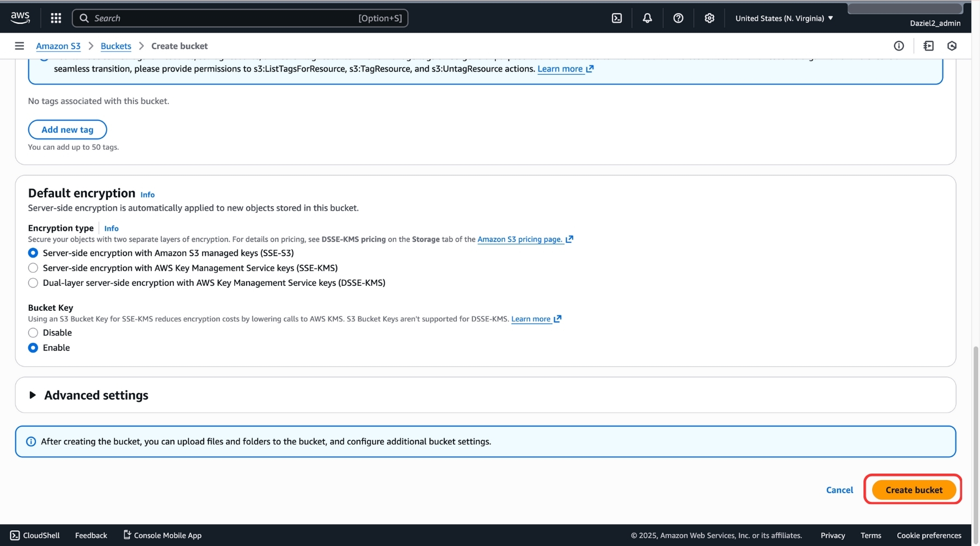Screen dimensions: 980x546
Task: Open the Daziel2_admin account menu
Action: click(x=935, y=23)
